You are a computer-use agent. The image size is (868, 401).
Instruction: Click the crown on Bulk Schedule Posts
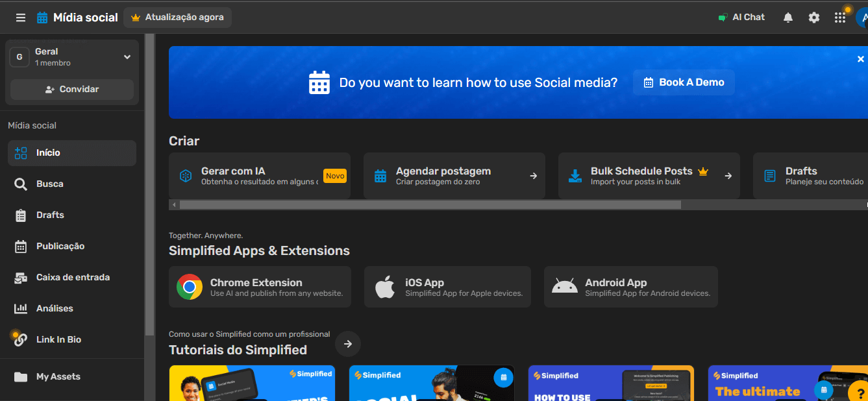tap(702, 171)
